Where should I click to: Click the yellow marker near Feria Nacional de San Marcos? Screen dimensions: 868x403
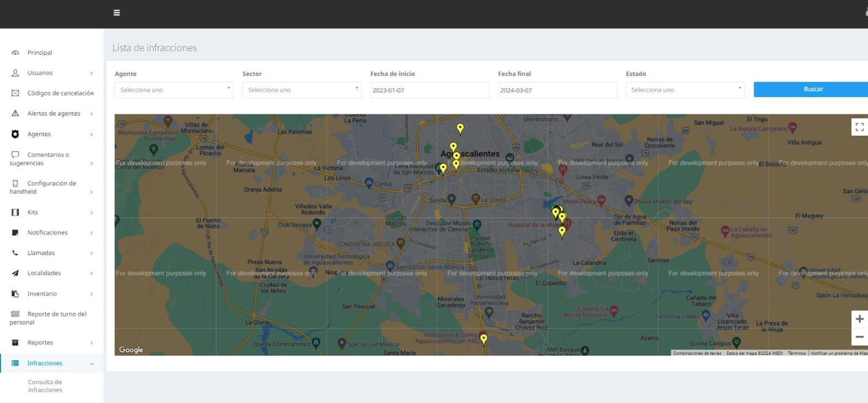(443, 169)
